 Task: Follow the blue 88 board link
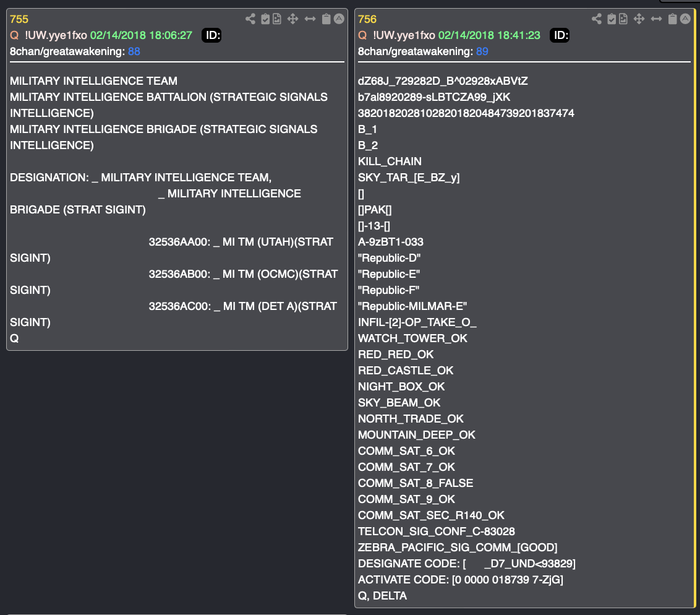(x=134, y=51)
